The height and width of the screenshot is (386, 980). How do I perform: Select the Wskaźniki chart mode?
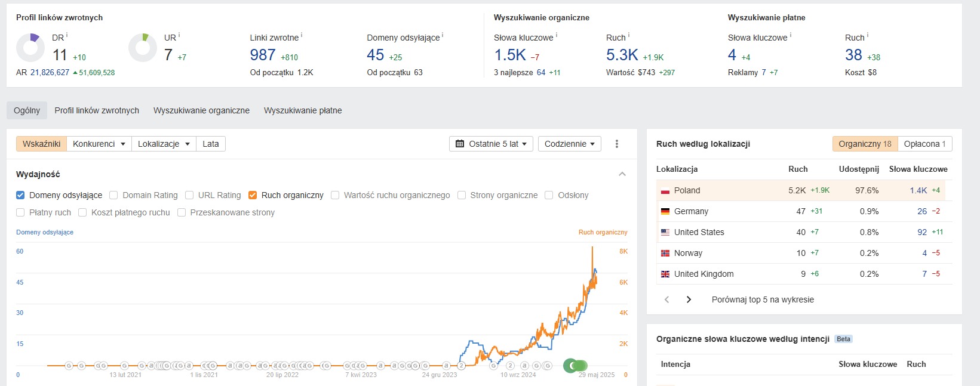pyautogui.click(x=41, y=144)
